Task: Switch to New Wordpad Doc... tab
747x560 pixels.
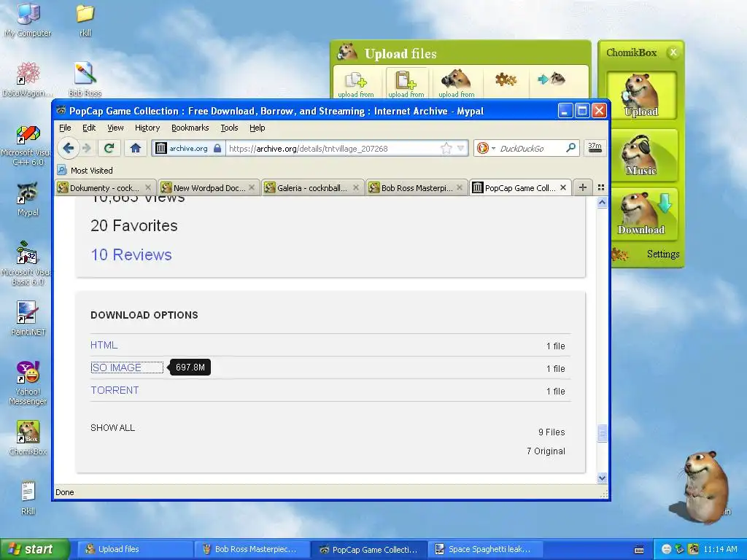Action: point(209,187)
